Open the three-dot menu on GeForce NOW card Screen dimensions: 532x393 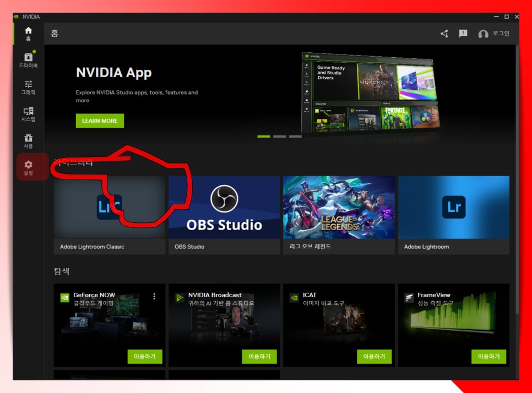155,296
